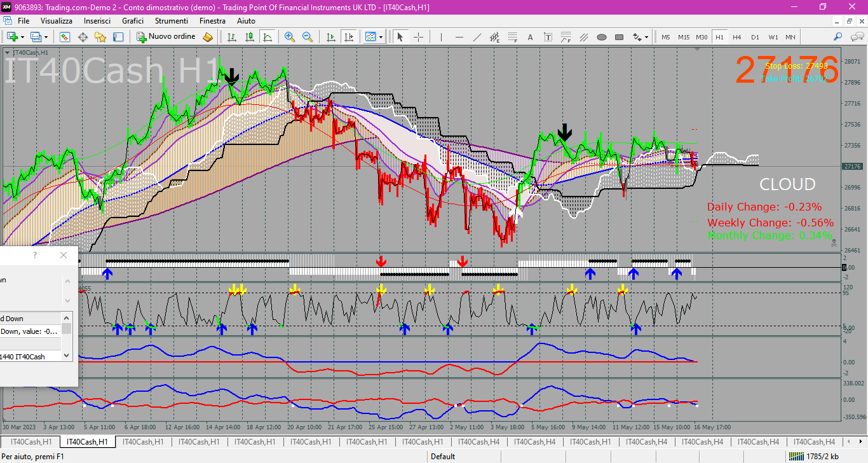Switch timeframe to M5

pos(665,37)
